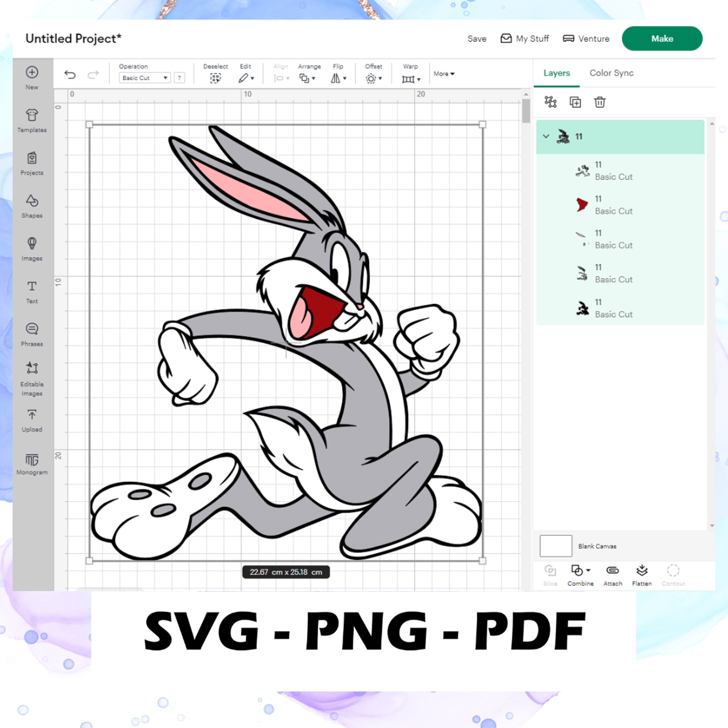Click the Bugs Bunny image on canvas
The height and width of the screenshot is (728, 728).
285,342
